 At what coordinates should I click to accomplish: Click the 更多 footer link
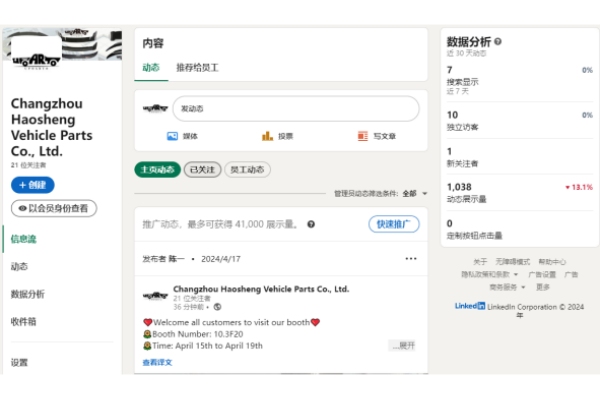(543, 287)
